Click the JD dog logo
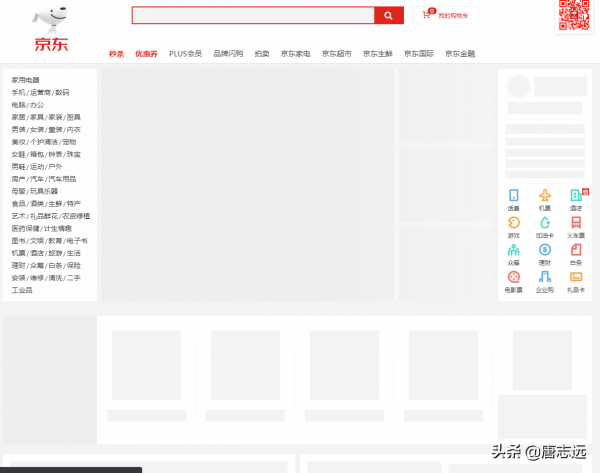This screenshot has height=473, width=600. click(x=50, y=19)
